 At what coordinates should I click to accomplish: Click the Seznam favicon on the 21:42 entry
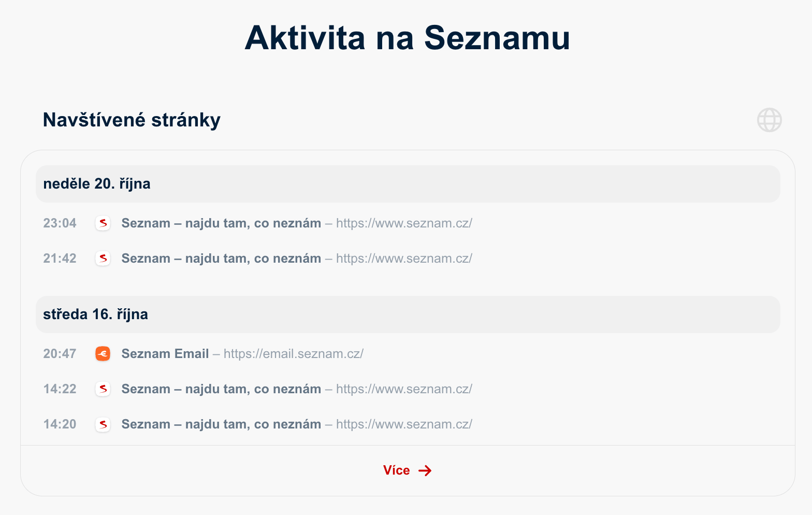pyautogui.click(x=103, y=259)
